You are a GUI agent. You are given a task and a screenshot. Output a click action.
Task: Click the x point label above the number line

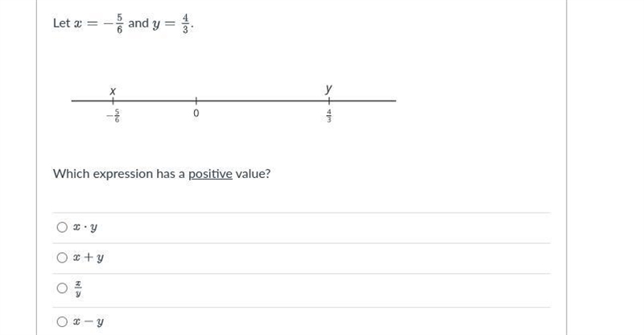[113, 91]
